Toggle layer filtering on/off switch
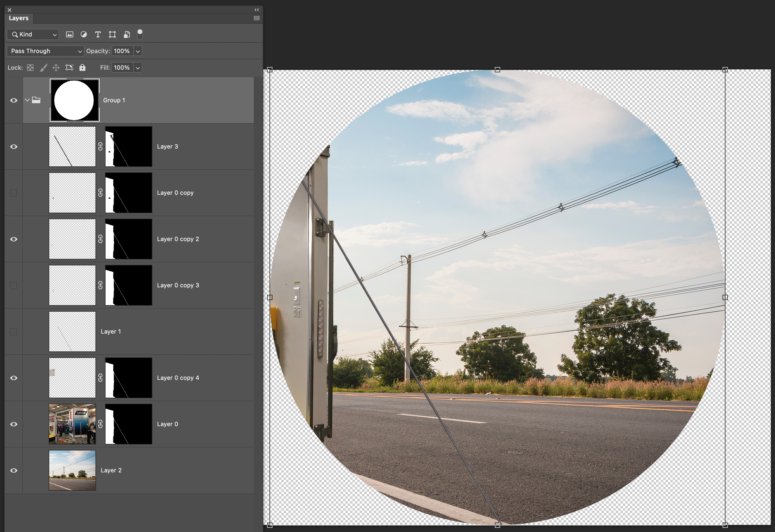The height and width of the screenshot is (532, 775). [140, 34]
